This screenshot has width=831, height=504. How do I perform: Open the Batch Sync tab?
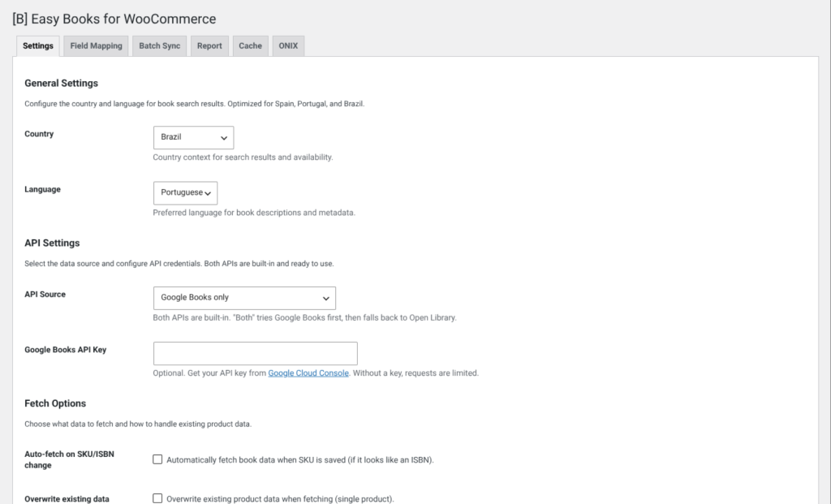click(160, 46)
